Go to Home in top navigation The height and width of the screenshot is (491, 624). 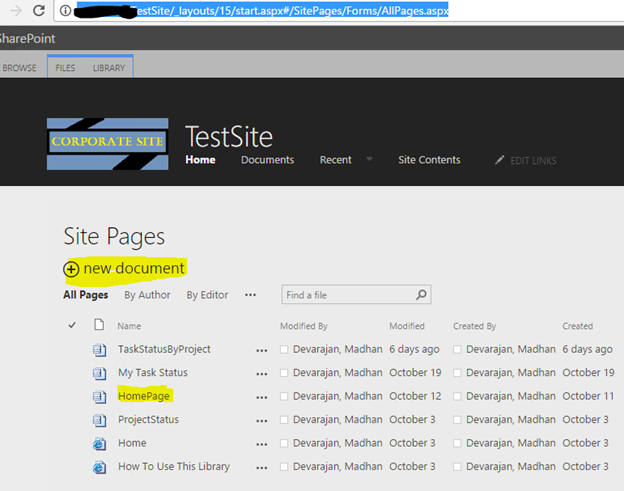click(x=200, y=160)
